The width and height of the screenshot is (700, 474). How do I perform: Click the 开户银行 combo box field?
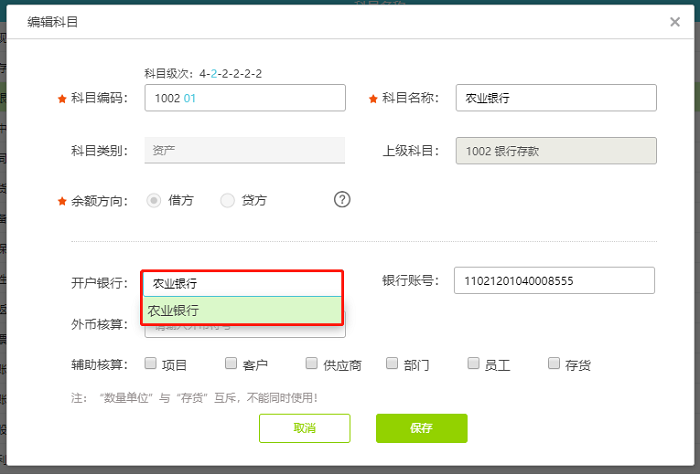point(242,283)
